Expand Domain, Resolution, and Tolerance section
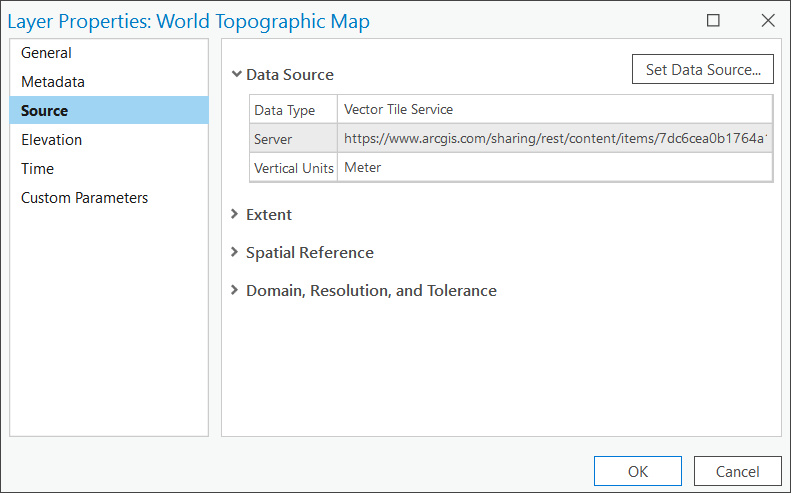The width and height of the screenshot is (791, 493). click(x=235, y=290)
